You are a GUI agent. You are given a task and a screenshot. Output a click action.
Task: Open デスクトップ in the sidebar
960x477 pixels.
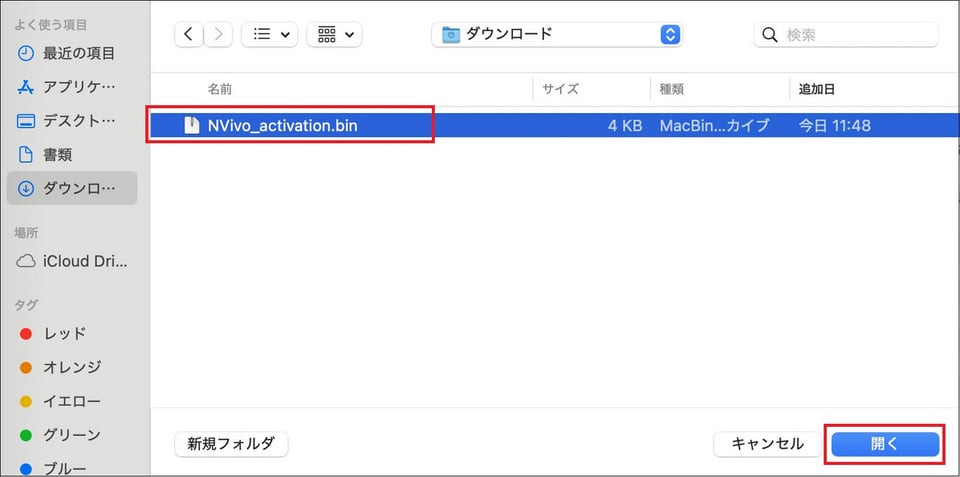coord(72,121)
